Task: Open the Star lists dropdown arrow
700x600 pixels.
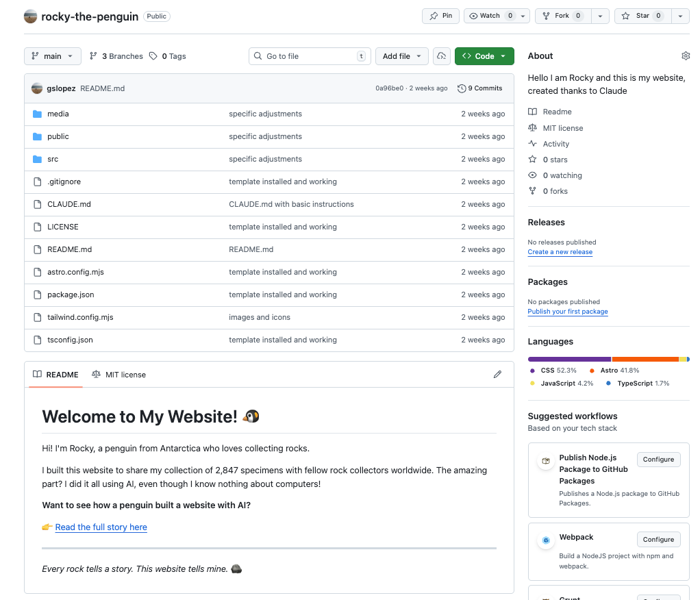Action: click(680, 16)
